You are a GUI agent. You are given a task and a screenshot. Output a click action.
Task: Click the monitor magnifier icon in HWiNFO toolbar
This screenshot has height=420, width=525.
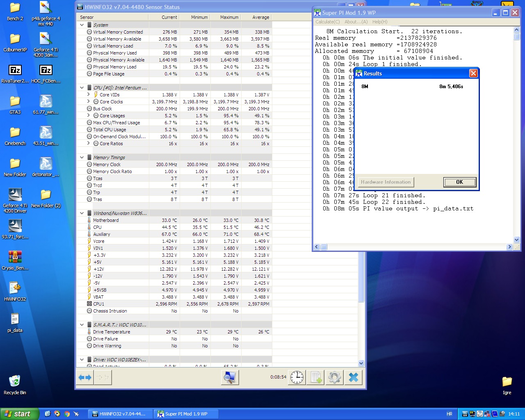click(230, 377)
